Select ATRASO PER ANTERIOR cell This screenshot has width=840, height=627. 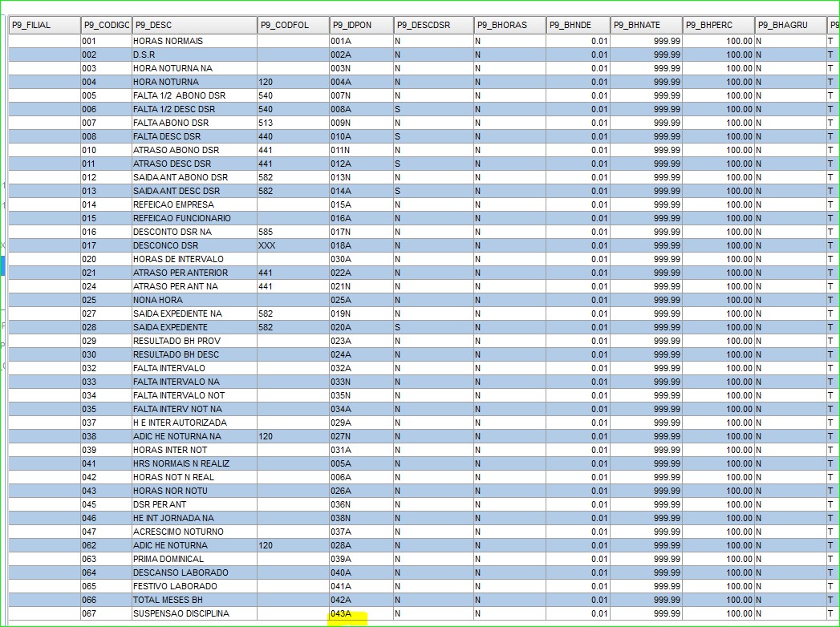pos(194,273)
